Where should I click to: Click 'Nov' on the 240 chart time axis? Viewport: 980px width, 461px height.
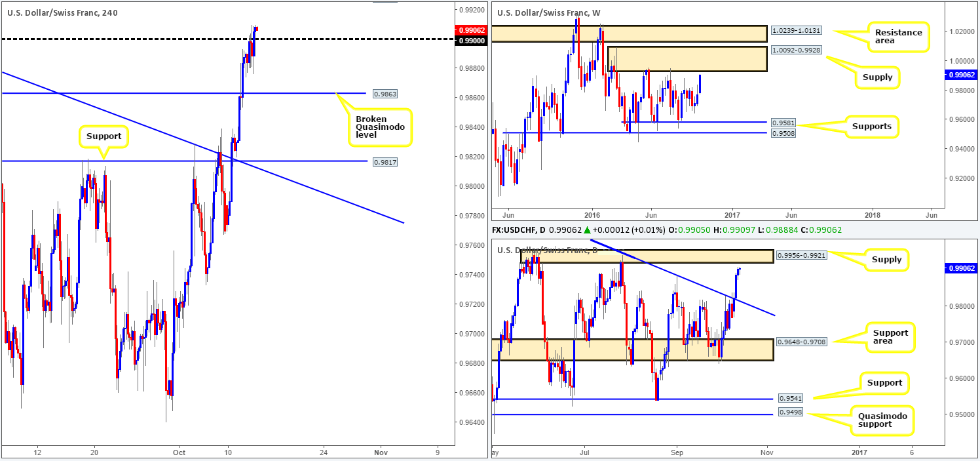pos(381,452)
